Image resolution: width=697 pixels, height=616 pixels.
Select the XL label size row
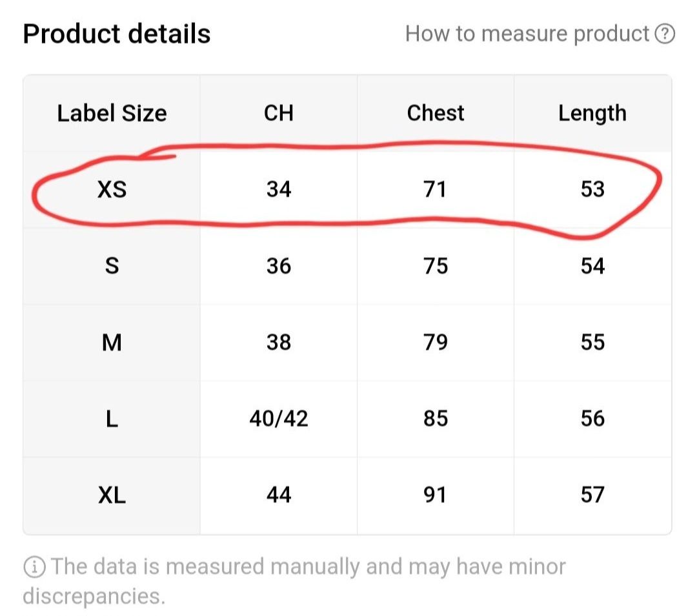click(347, 495)
